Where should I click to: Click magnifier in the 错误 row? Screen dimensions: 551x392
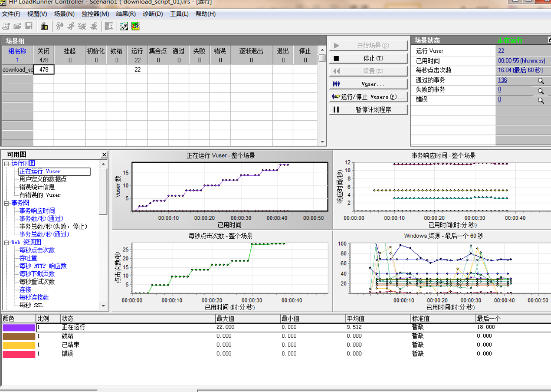pos(541,101)
